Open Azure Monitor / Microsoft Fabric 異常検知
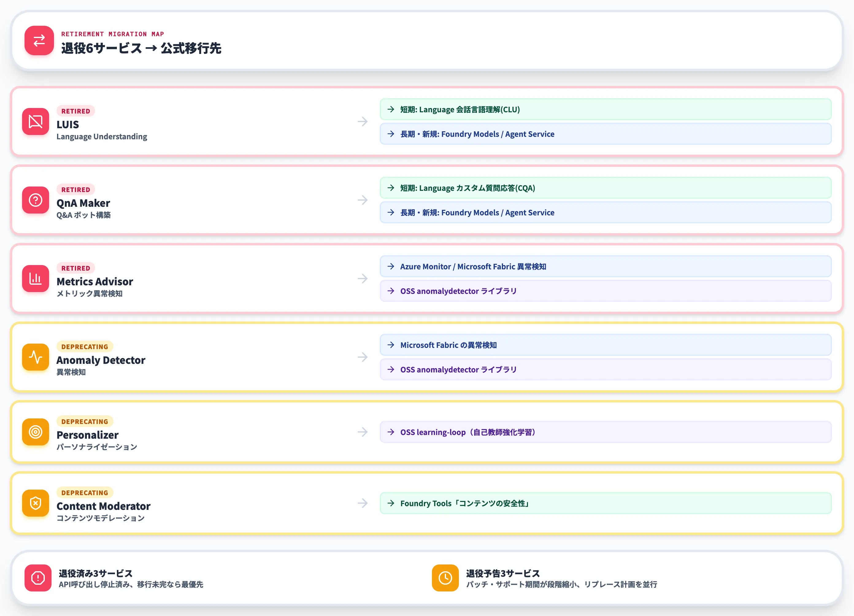The image size is (854, 616). coord(606,266)
